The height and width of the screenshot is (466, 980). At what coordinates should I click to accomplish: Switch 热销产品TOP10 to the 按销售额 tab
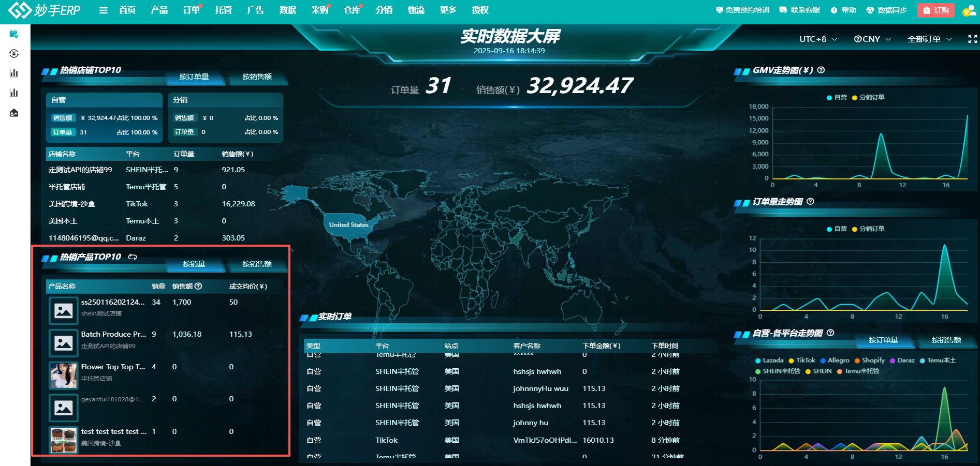coord(257,264)
